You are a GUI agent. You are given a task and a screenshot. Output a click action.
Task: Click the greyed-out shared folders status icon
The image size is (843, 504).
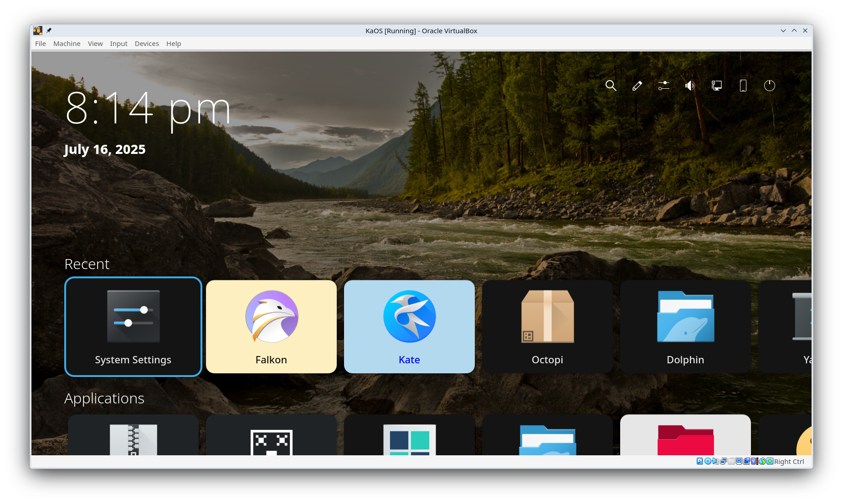[731, 461]
